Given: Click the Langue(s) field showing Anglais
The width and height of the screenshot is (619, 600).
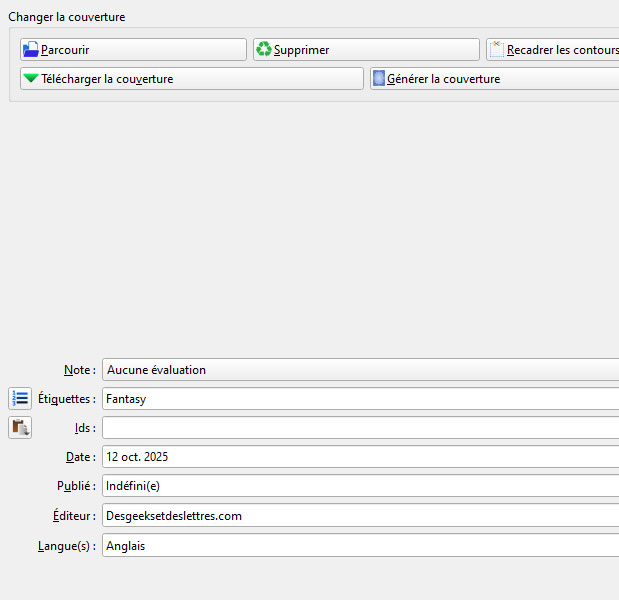Looking at the screenshot, I should 360,545.
